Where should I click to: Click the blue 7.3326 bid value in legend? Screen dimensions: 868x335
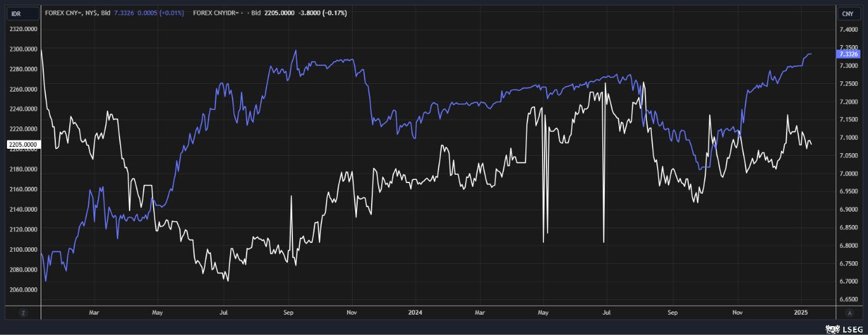click(x=124, y=13)
